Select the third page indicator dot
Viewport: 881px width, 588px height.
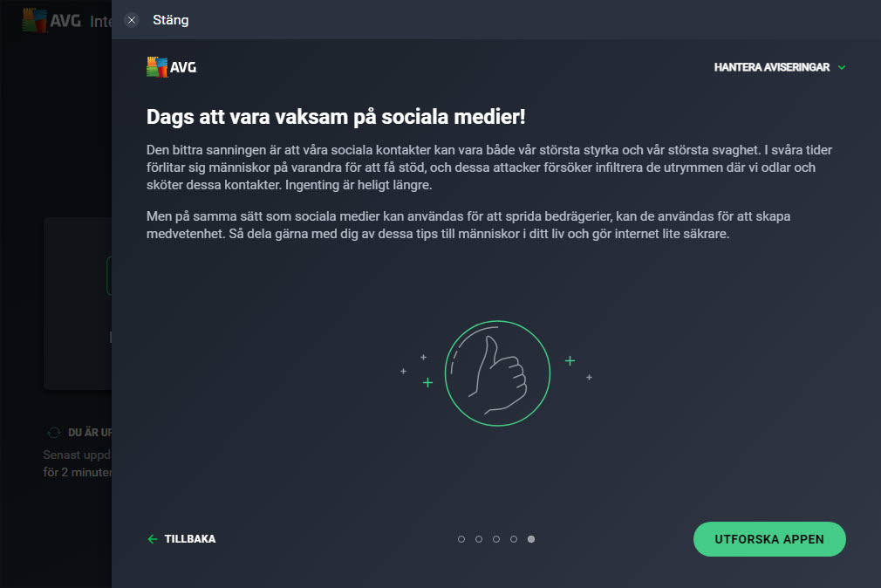click(496, 539)
